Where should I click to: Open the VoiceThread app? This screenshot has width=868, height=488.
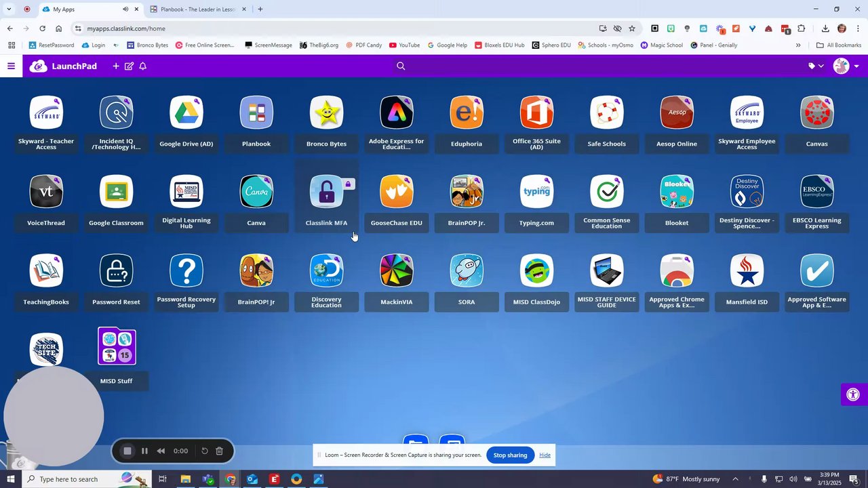coord(46,192)
